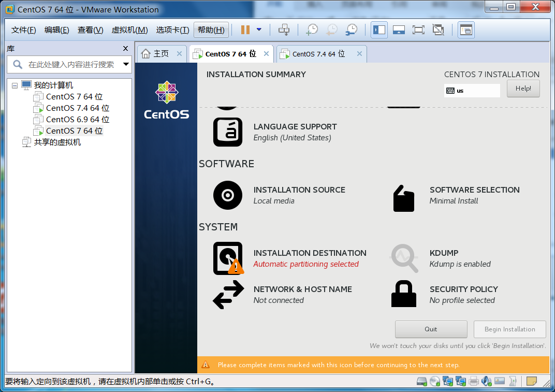Switch to Unity mode

coord(438,30)
